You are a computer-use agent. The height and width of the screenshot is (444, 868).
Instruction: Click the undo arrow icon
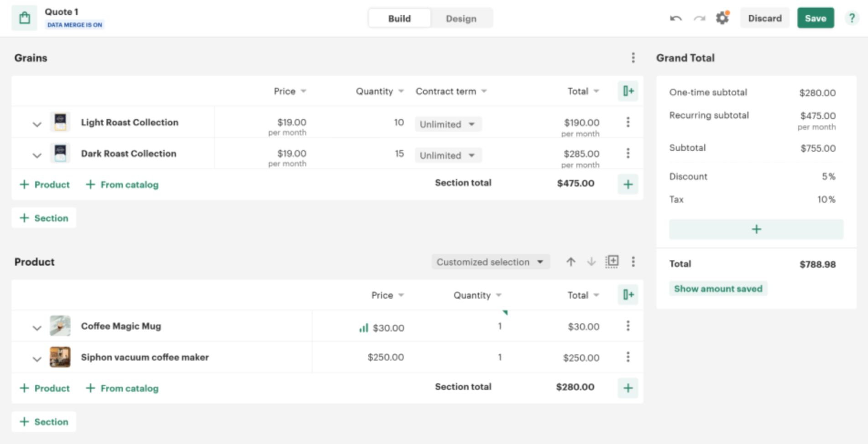[675, 18]
